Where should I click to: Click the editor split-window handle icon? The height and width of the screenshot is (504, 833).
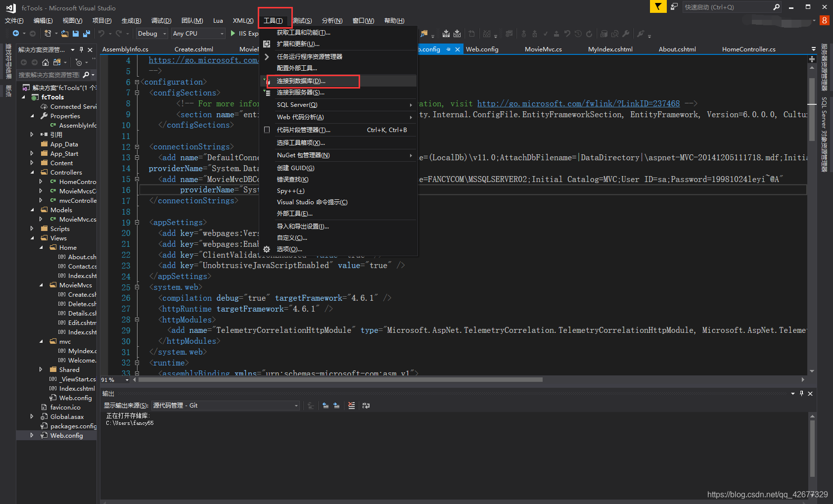(x=812, y=59)
